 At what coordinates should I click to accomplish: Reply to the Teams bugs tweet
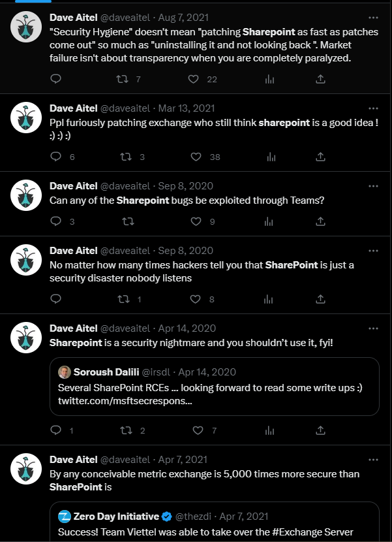(x=56, y=221)
